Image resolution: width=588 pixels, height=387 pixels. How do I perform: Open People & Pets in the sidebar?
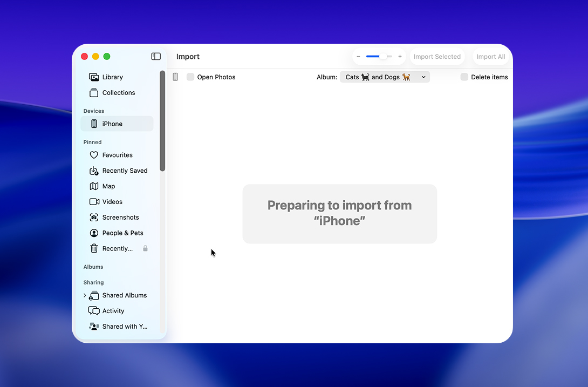coord(117,233)
